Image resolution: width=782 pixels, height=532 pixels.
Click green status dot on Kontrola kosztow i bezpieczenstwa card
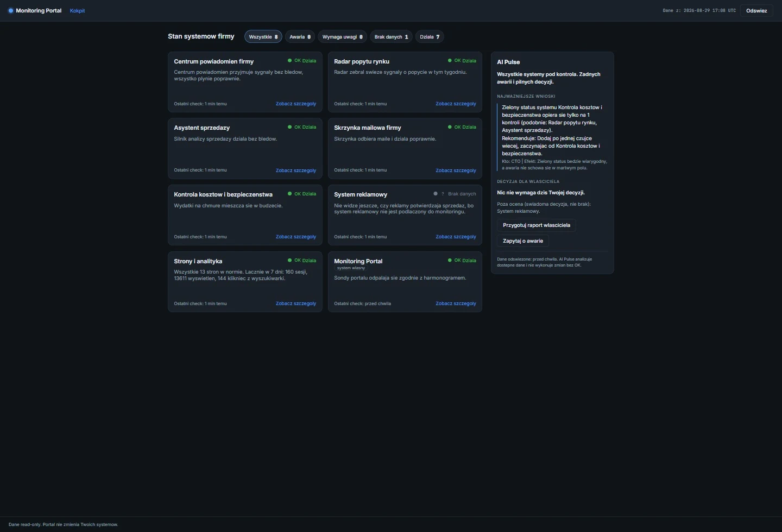click(289, 194)
